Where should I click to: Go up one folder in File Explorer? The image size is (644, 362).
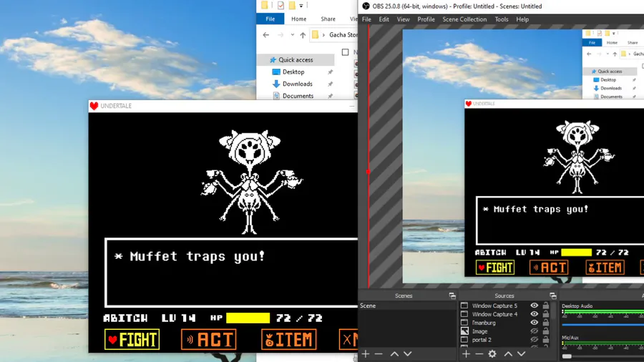[303, 35]
